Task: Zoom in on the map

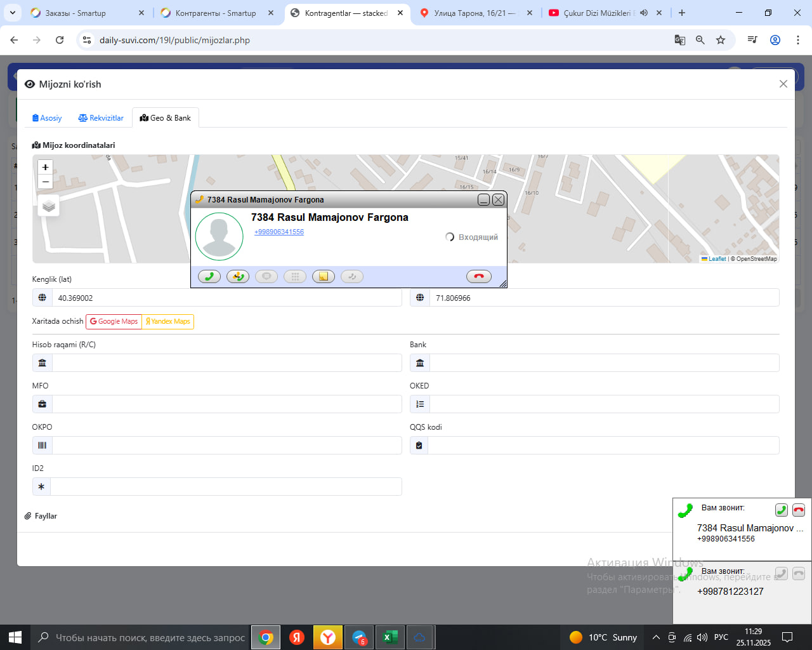Action: click(x=45, y=167)
